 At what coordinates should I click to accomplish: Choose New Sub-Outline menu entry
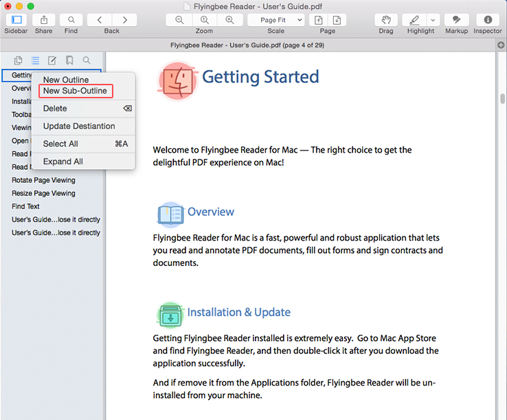pyautogui.click(x=76, y=91)
